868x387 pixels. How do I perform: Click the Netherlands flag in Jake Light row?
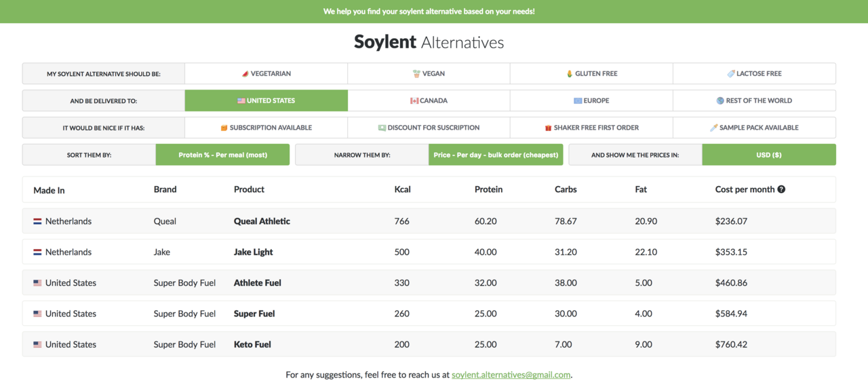[x=37, y=253]
